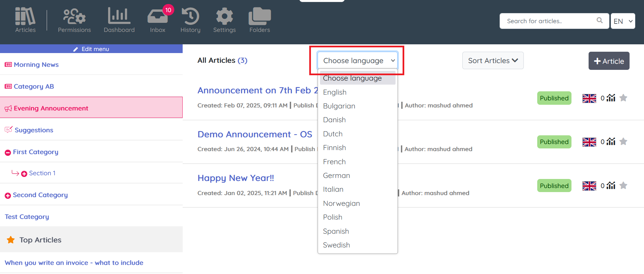This screenshot has height=274, width=644.
Task: Toggle favorite star on Announcement 7th Feb article
Action: point(623,98)
